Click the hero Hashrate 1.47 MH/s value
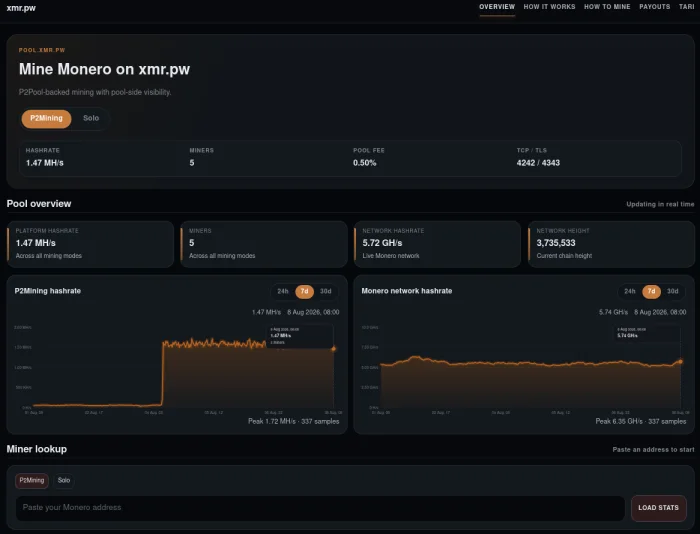700x534 pixels. click(x=45, y=163)
